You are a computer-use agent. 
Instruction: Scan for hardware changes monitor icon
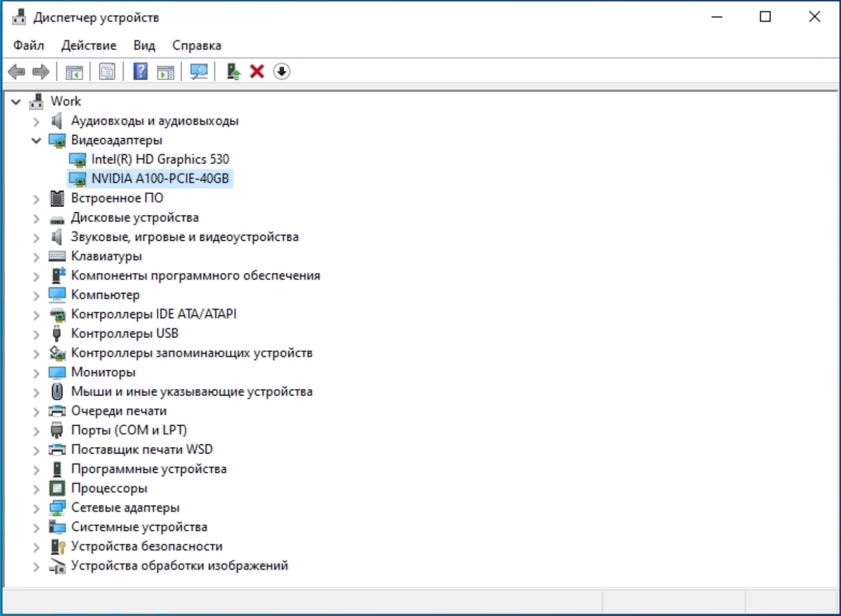[199, 71]
